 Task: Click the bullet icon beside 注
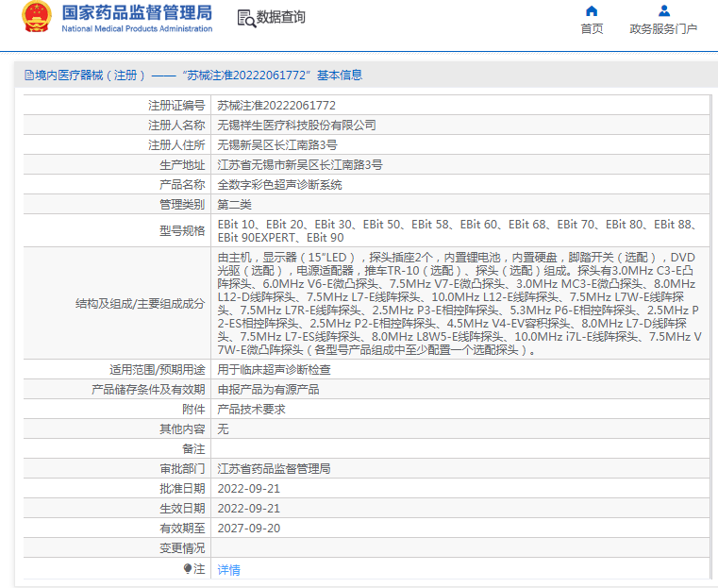pyautogui.click(x=188, y=568)
